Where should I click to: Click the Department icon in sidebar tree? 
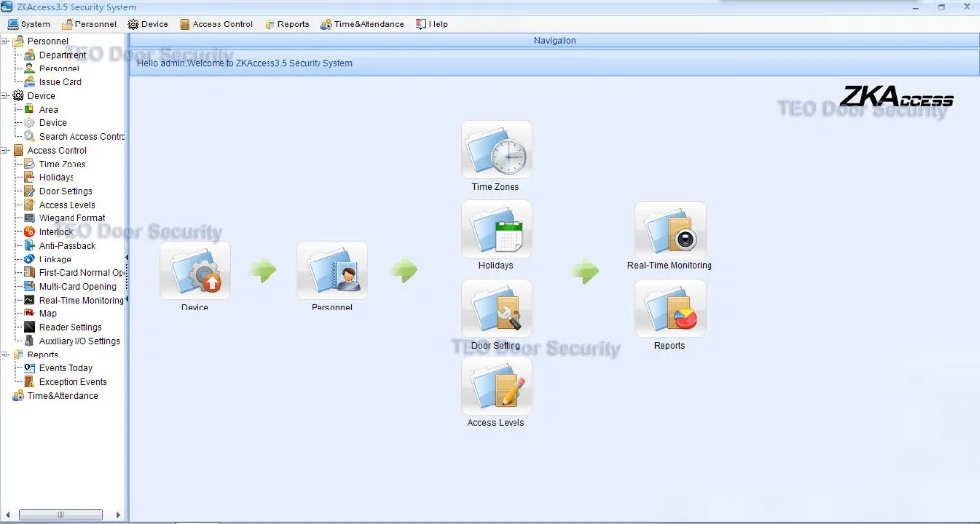pyautogui.click(x=29, y=55)
